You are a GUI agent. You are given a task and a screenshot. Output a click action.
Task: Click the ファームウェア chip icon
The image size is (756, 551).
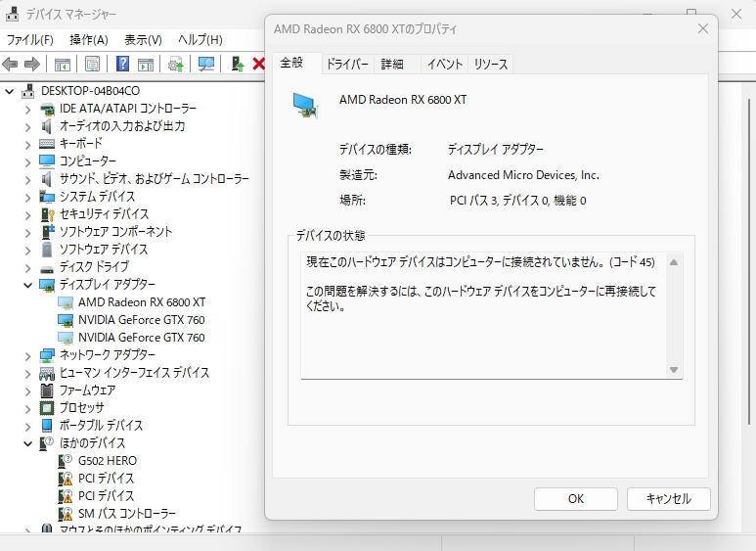pyautogui.click(x=47, y=390)
